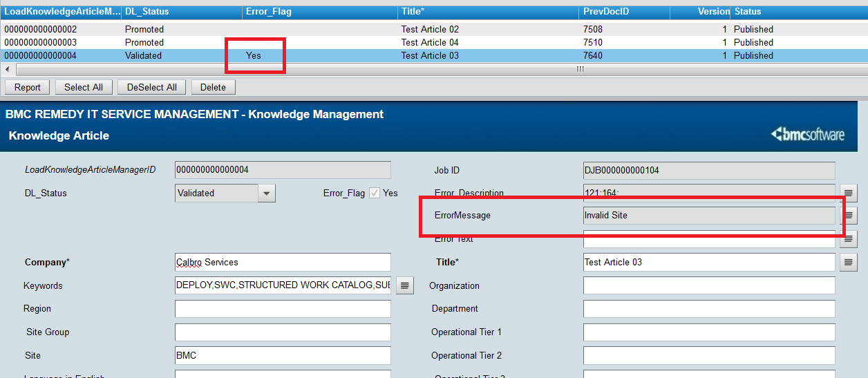Click the PrevDocID 7510 cell
This screenshot has width=868, height=378.
pyautogui.click(x=593, y=42)
